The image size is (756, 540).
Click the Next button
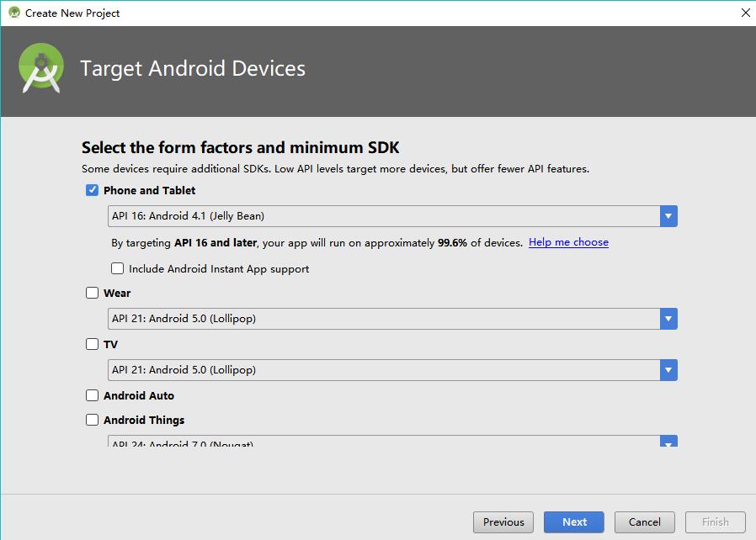(574, 522)
